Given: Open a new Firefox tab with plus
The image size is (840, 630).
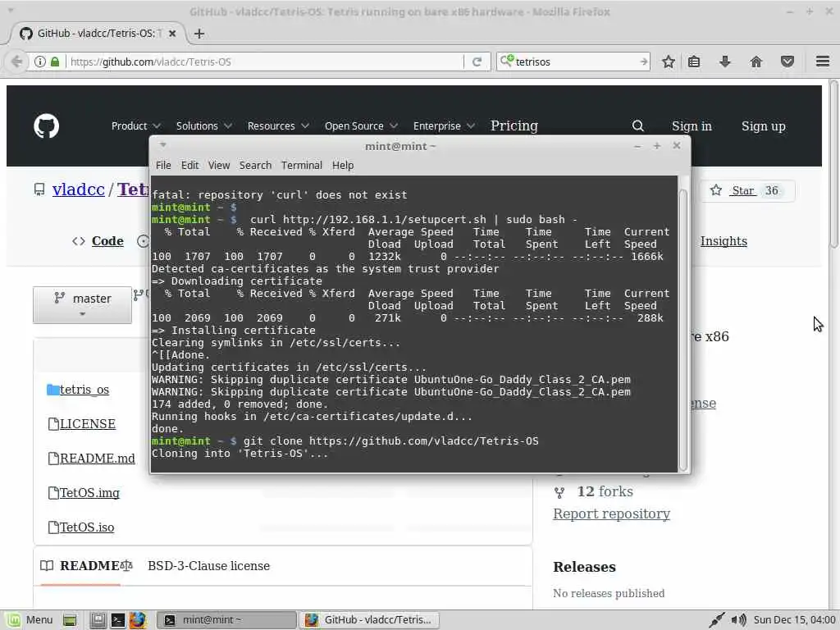Looking at the screenshot, I should 199,34.
